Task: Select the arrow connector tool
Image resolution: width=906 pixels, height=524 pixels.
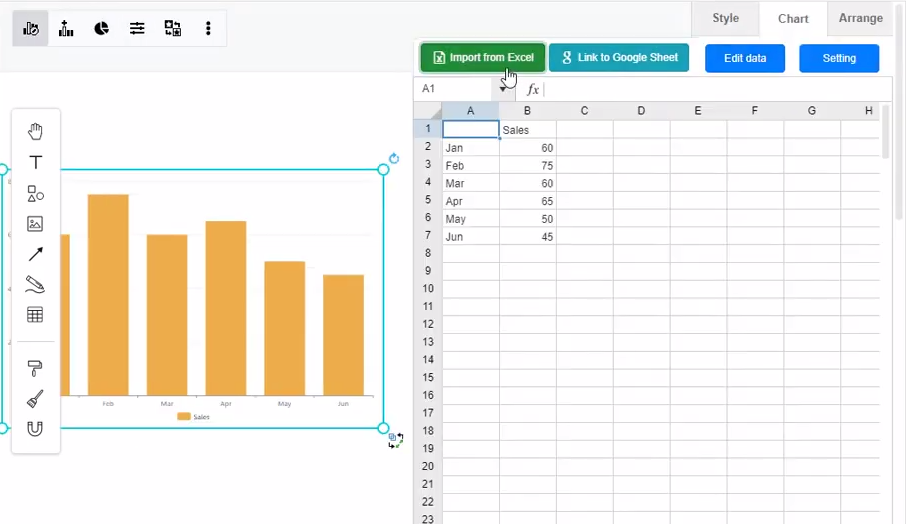Action: 35,254
